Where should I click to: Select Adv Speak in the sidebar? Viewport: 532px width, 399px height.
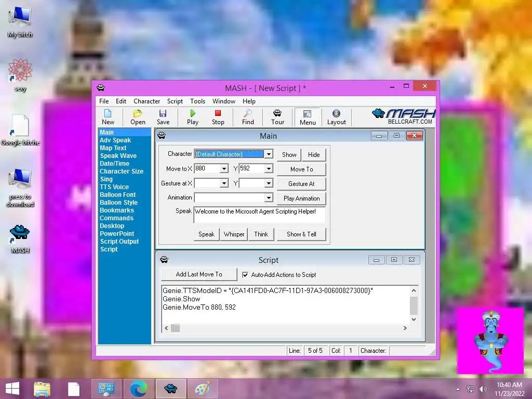point(115,140)
